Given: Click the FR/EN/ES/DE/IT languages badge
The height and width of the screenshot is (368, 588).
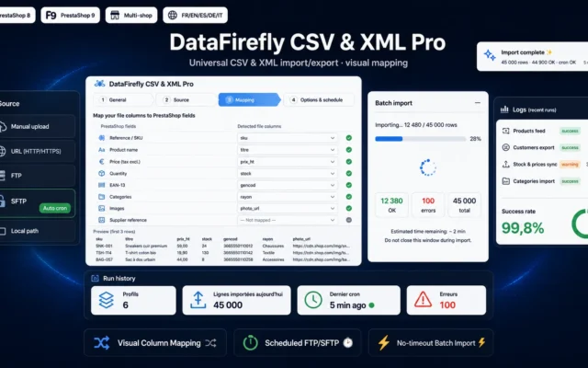Looking at the screenshot, I should (196, 16).
